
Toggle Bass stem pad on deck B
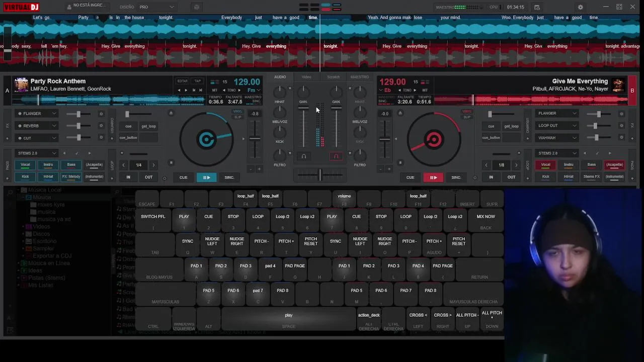click(x=591, y=164)
